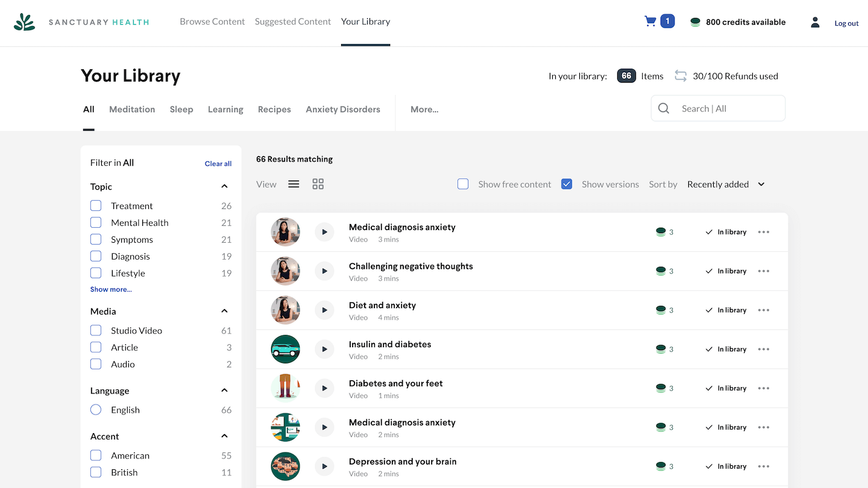Switch to grid view icon
The image size is (868, 488).
(318, 184)
